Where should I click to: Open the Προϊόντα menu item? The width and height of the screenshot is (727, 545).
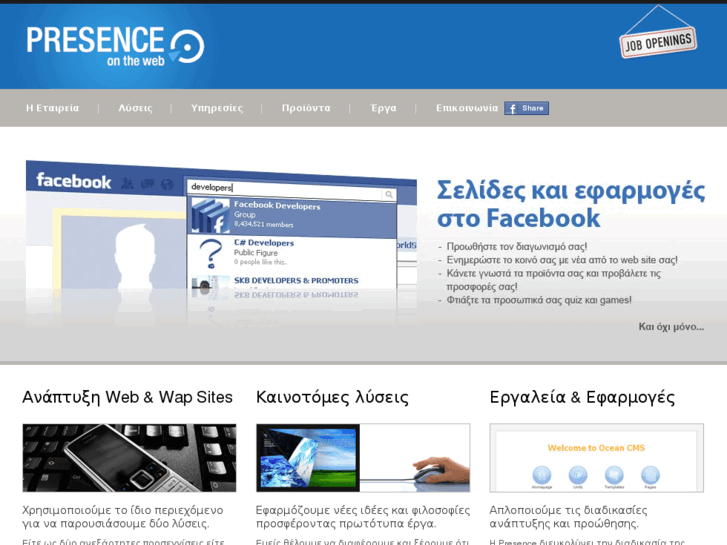point(306,108)
